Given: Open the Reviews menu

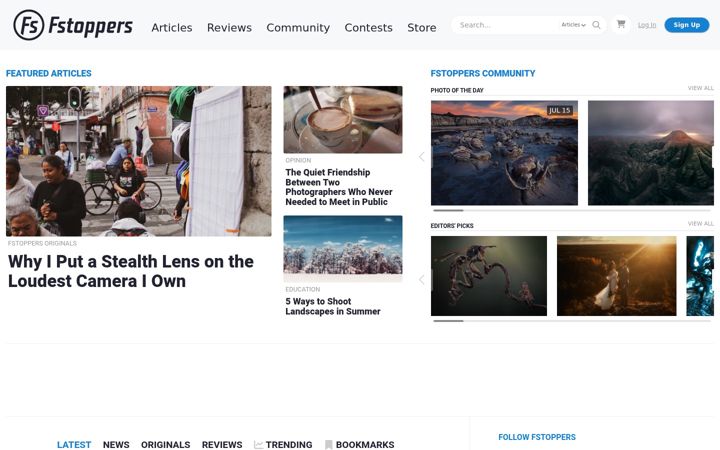Looking at the screenshot, I should click(229, 28).
